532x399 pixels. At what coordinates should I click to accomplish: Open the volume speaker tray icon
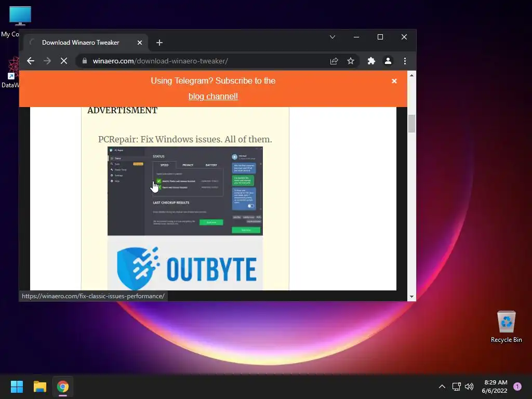(469, 387)
